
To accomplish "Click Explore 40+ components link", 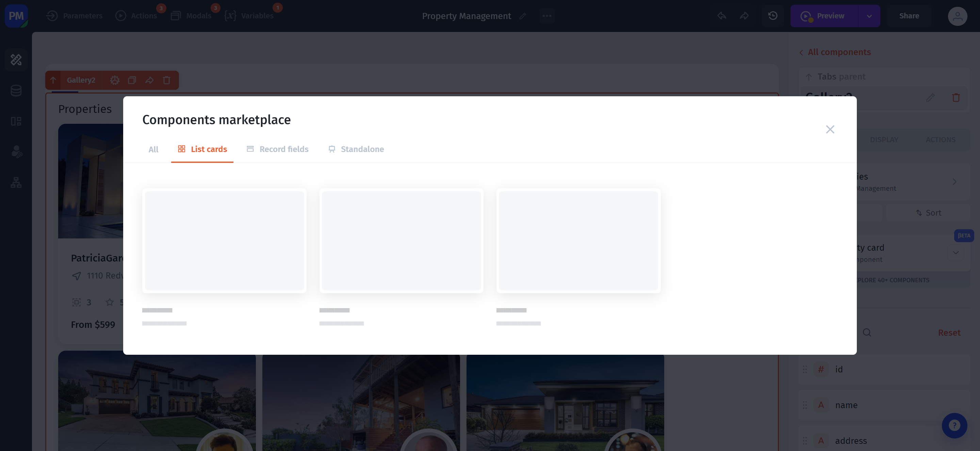I will click(893, 280).
